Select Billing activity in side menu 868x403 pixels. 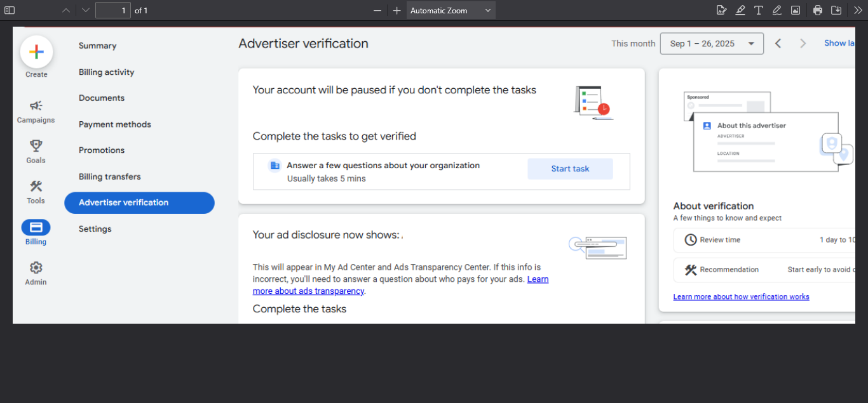[x=106, y=72]
